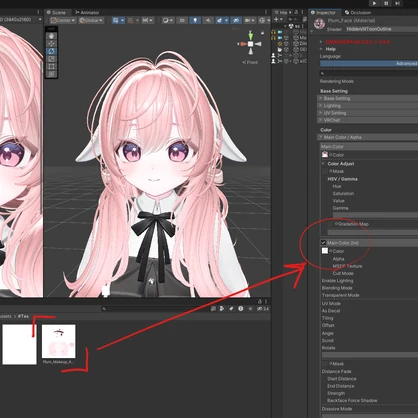Click green Y axis on scene gizmo

pyautogui.click(x=251, y=35)
